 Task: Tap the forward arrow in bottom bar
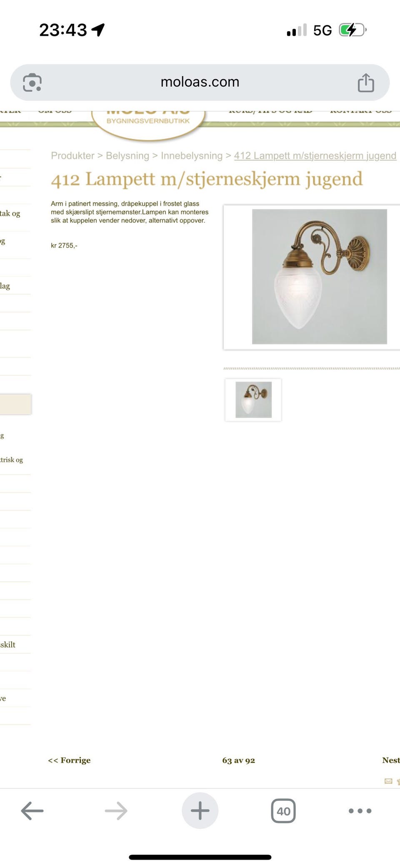[116, 811]
